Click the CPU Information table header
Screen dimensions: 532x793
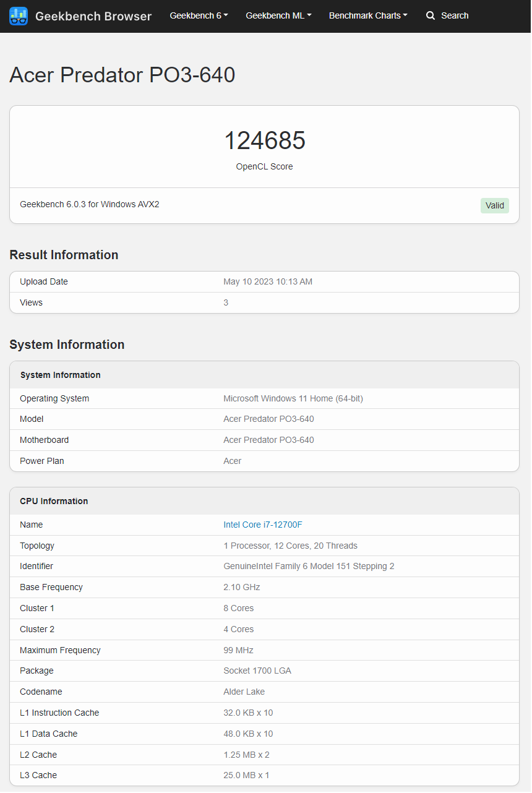[x=54, y=501]
